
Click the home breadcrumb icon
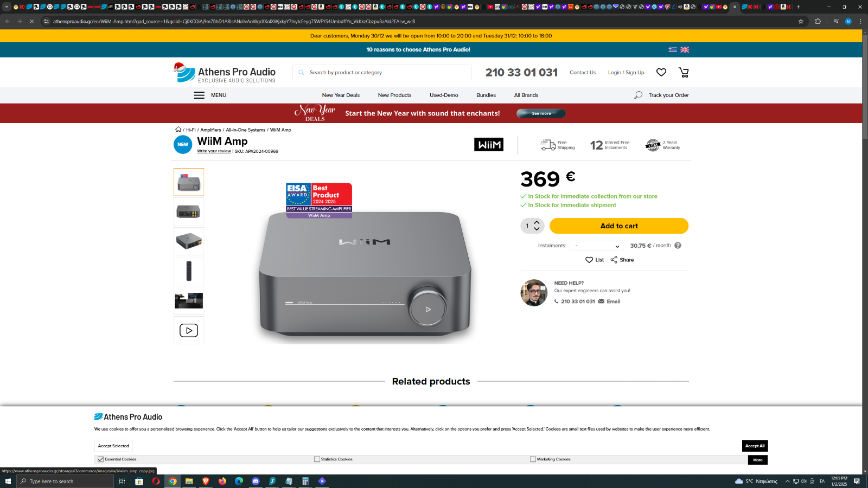pos(178,129)
